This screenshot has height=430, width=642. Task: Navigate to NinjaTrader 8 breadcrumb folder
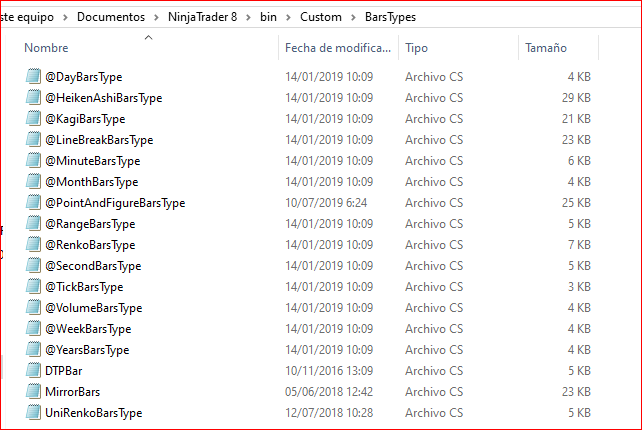tap(202, 17)
